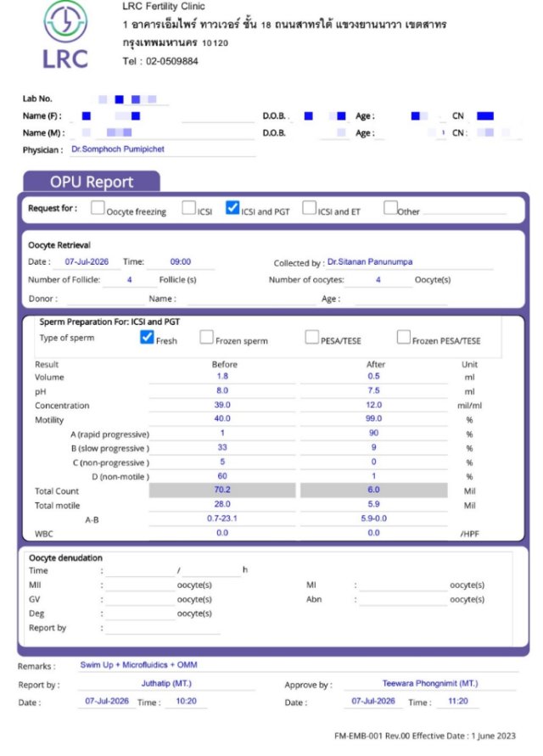The width and height of the screenshot is (543, 756).
Task: Click Total motile After value 5.9
Action: coord(373,504)
